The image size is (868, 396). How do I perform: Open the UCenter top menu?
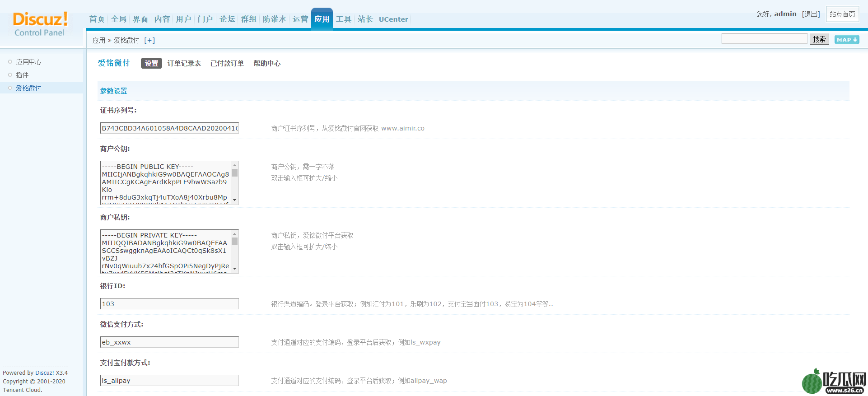pos(393,19)
